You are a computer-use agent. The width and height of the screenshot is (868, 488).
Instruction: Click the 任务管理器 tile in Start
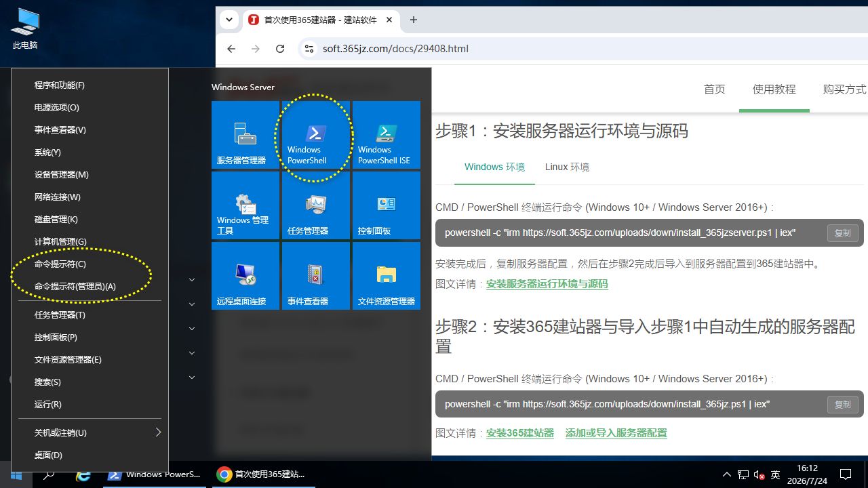(316, 205)
